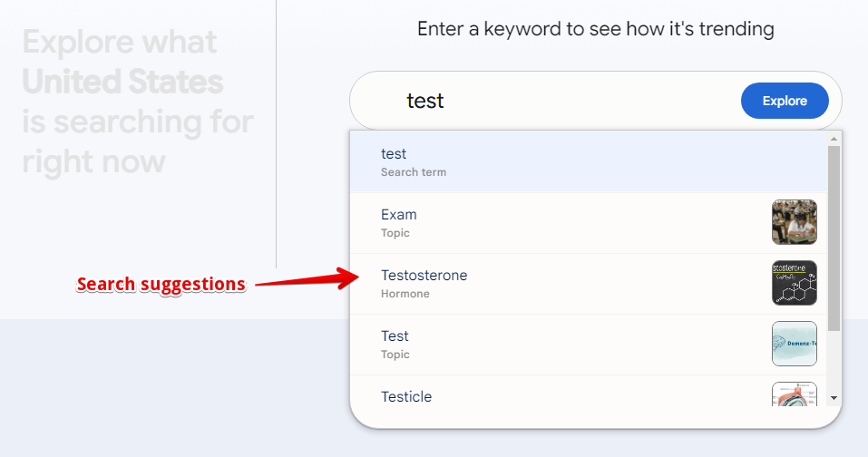Click the suggestions scrollbar thumb

(x=834, y=236)
